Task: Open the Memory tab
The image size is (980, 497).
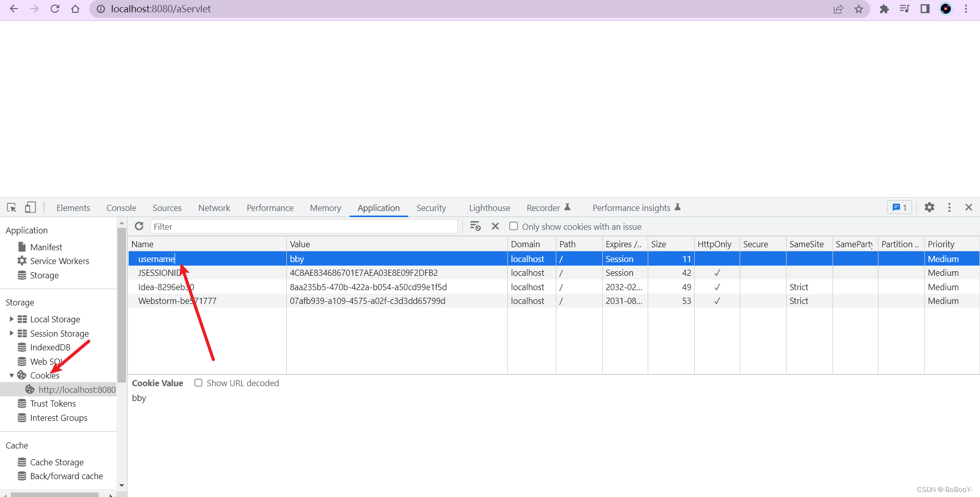Action: pyautogui.click(x=325, y=208)
